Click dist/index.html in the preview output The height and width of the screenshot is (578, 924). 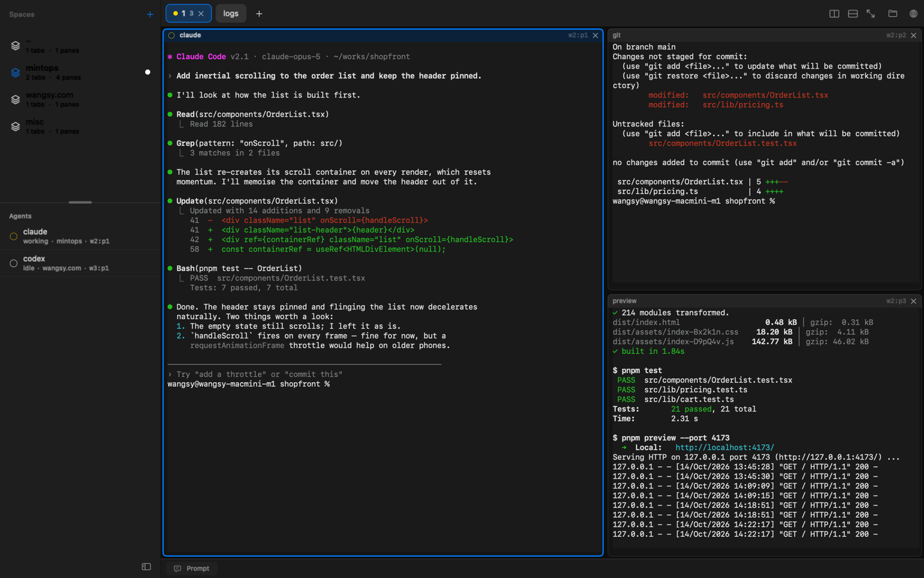pyautogui.click(x=646, y=322)
